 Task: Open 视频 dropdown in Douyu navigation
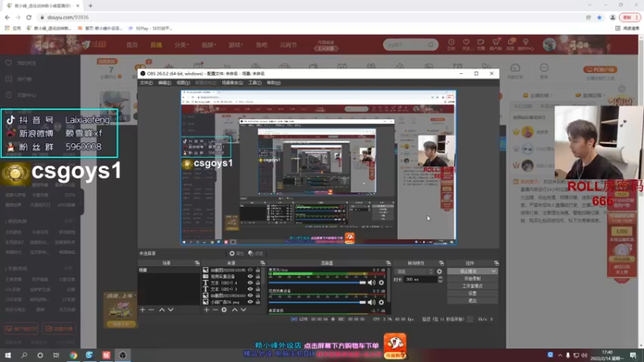(208, 45)
